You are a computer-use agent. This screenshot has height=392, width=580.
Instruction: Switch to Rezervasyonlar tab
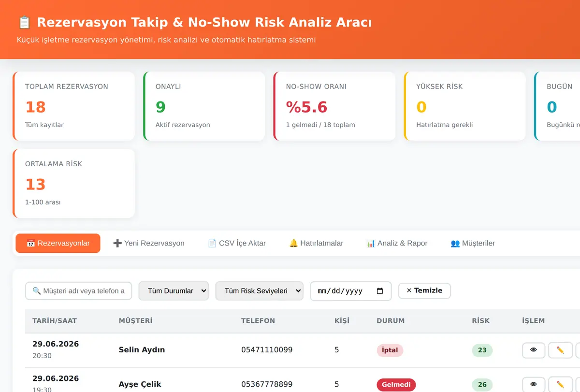pyautogui.click(x=58, y=243)
